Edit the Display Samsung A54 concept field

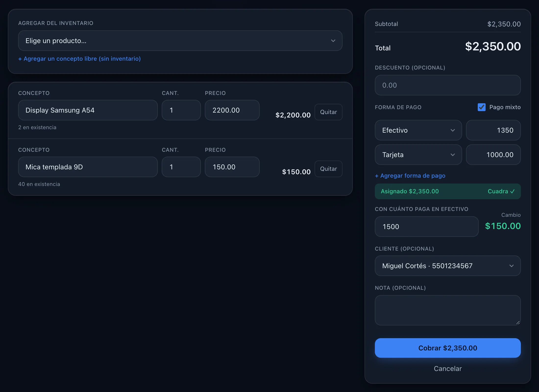click(x=88, y=110)
